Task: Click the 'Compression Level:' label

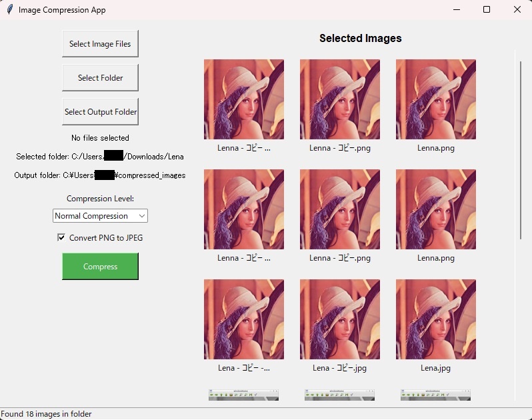Action: pyautogui.click(x=100, y=199)
